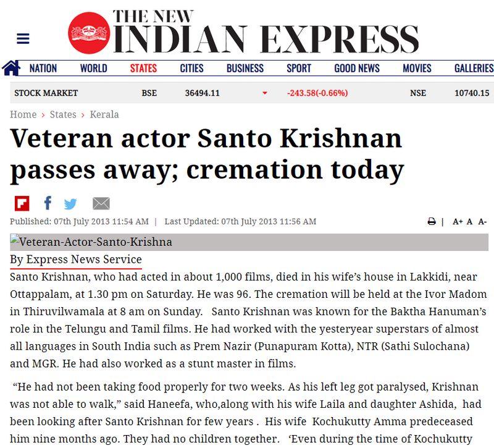This screenshot has height=448, width=494.
Task: Open the Galleries section
Action: coord(474,68)
